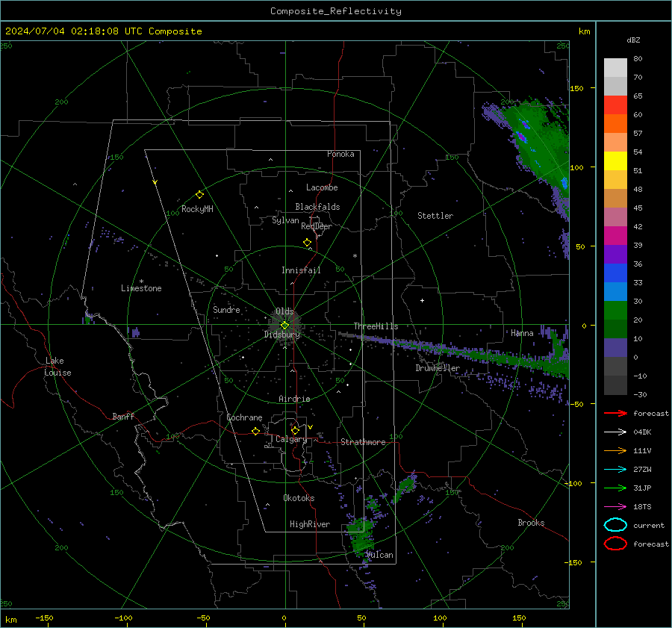Click the white plus marker west of Hanna
672x628 pixels.
422,300
